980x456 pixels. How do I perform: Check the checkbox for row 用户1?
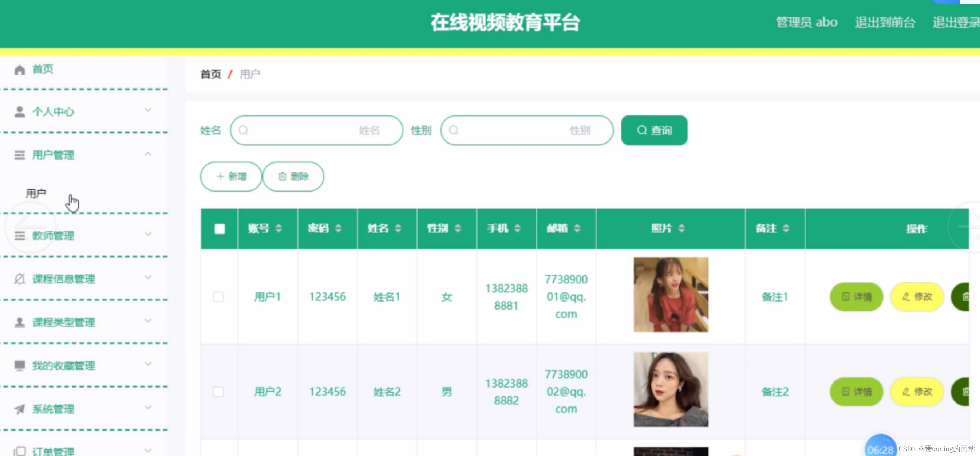tap(218, 296)
